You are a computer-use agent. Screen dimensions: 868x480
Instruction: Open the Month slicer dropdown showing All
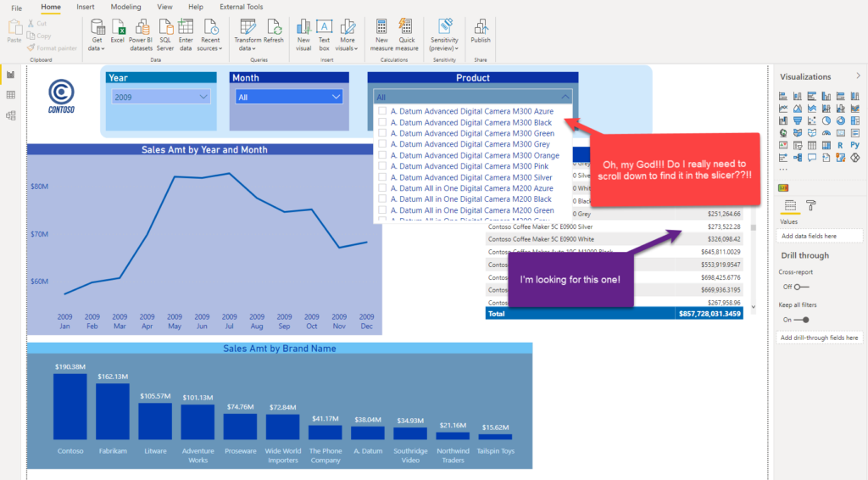click(x=289, y=97)
